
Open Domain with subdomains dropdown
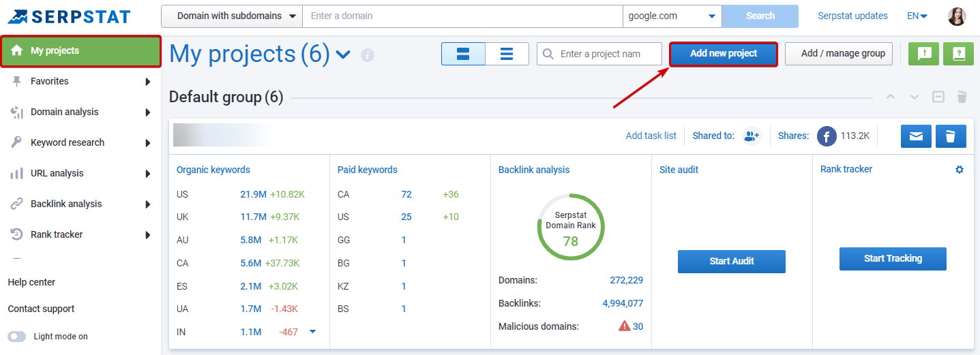point(232,16)
